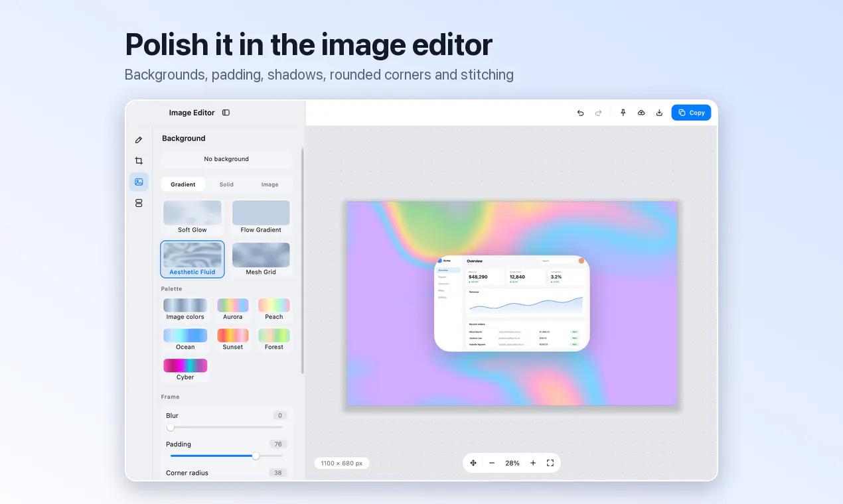Switch to the Image tab
843x504 pixels.
[269, 184]
